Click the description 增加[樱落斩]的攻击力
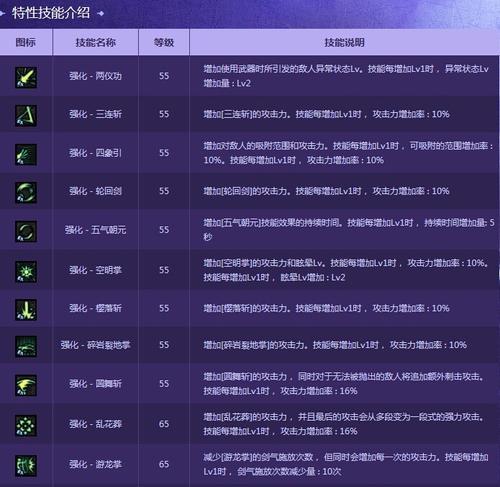 326,308
